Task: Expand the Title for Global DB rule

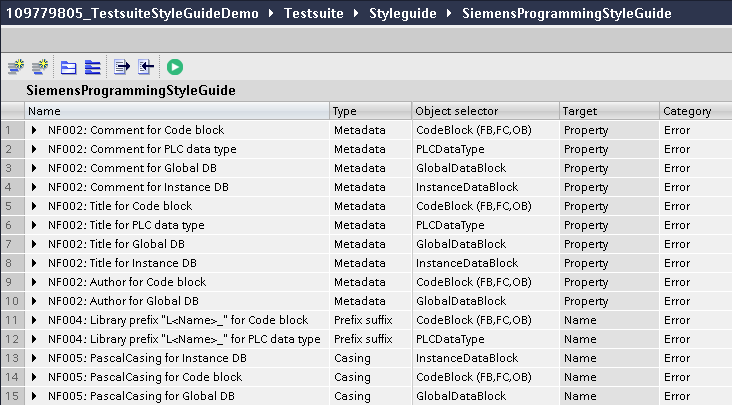Action: click(34, 244)
